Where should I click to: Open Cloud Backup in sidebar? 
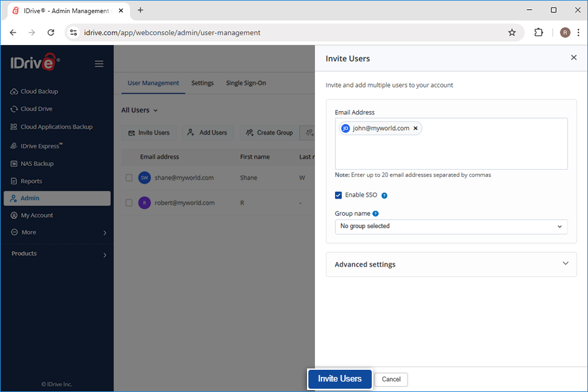35,91
